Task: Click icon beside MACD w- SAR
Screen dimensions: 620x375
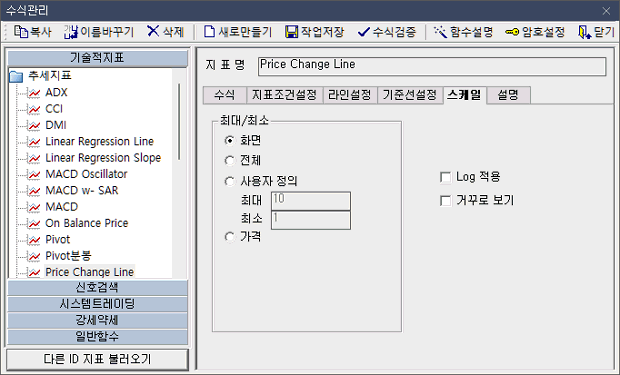Action: click(34, 191)
